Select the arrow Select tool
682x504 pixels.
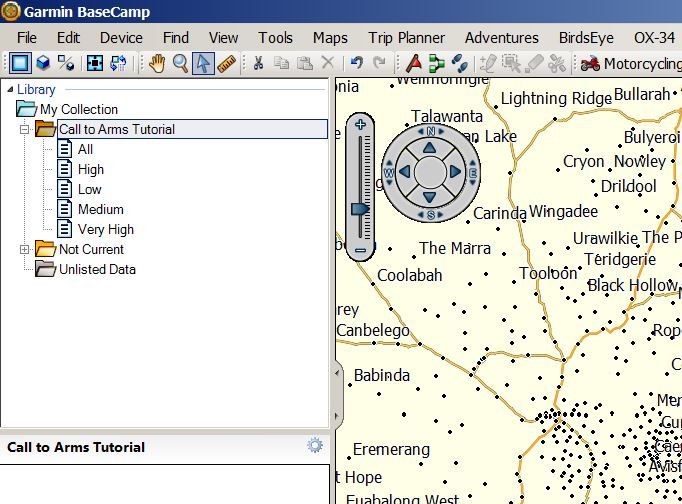(x=203, y=63)
